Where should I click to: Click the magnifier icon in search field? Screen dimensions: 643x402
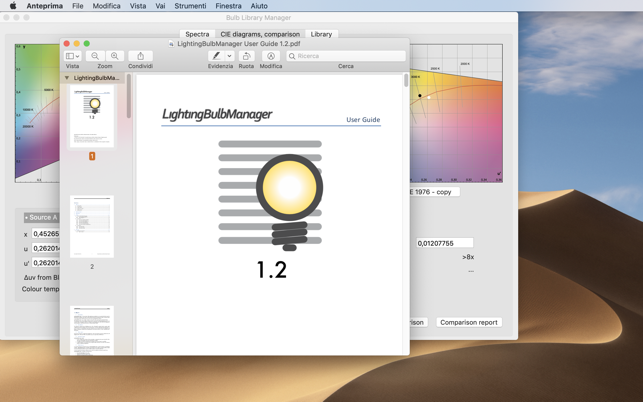pos(292,56)
